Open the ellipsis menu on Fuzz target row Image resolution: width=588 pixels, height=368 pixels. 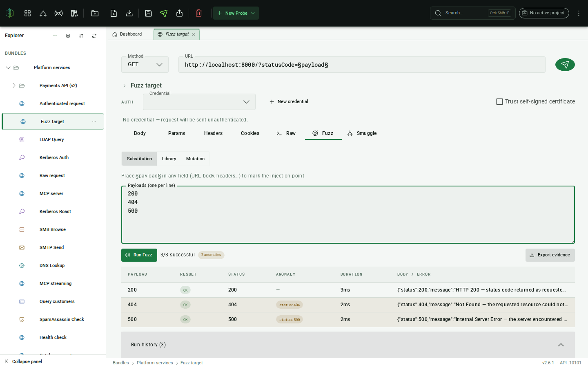pos(94,121)
